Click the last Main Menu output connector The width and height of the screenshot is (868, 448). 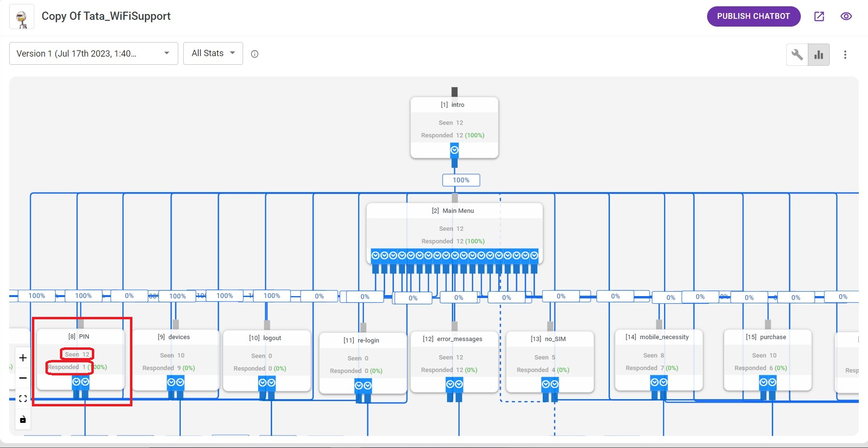pos(534,255)
